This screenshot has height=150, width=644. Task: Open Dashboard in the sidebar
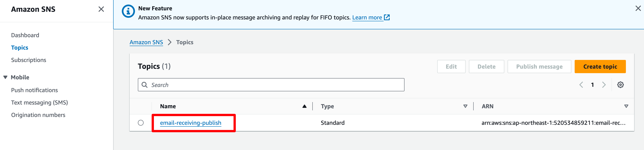(25, 35)
